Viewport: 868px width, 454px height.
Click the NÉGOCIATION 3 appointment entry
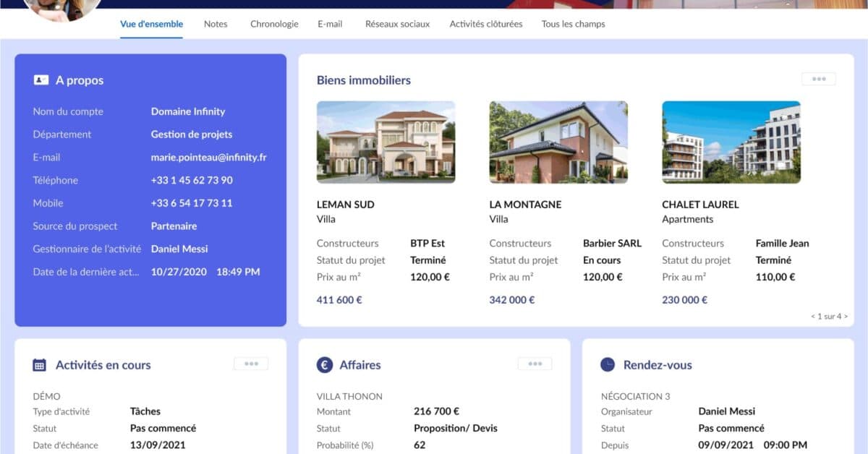pos(636,396)
